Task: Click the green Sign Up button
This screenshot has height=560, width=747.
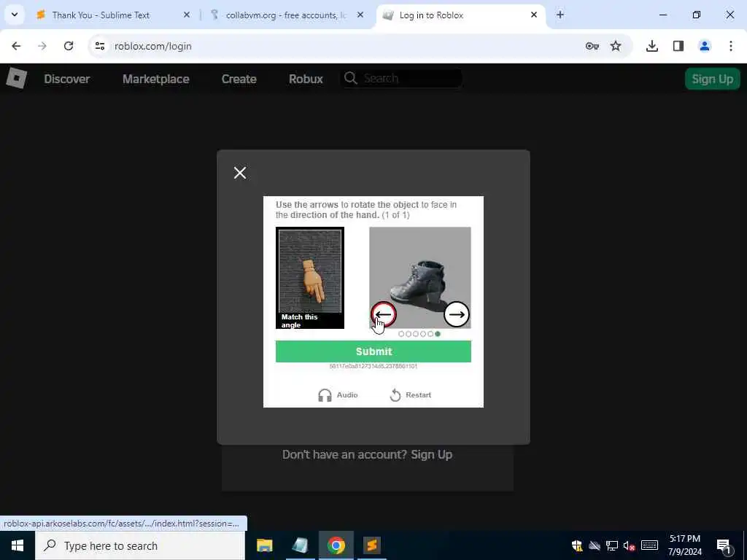Action: pos(712,79)
